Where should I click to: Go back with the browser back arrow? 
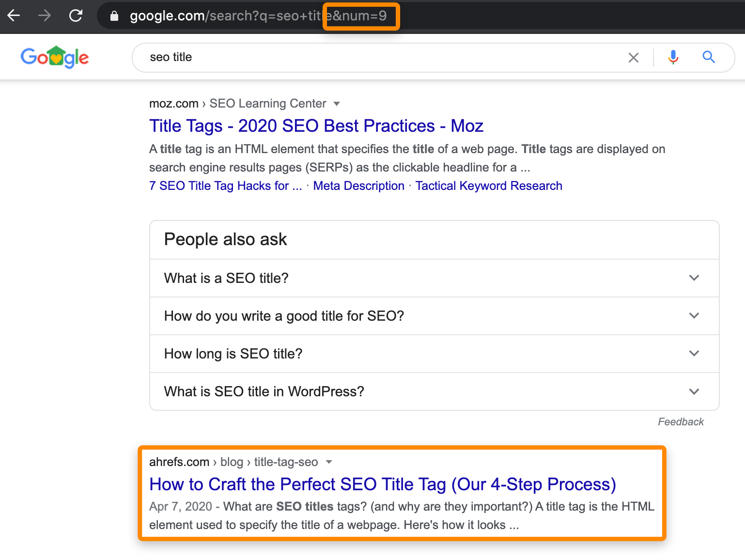(x=14, y=16)
